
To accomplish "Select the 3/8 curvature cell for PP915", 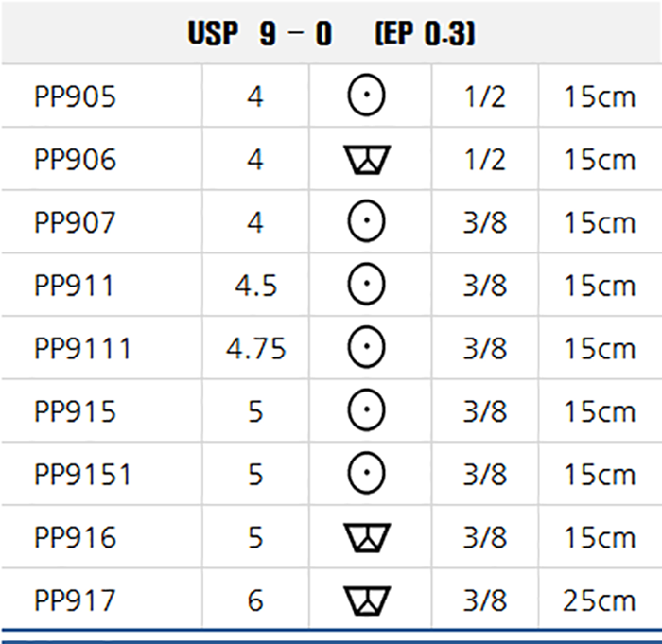I will tap(484, 411).
